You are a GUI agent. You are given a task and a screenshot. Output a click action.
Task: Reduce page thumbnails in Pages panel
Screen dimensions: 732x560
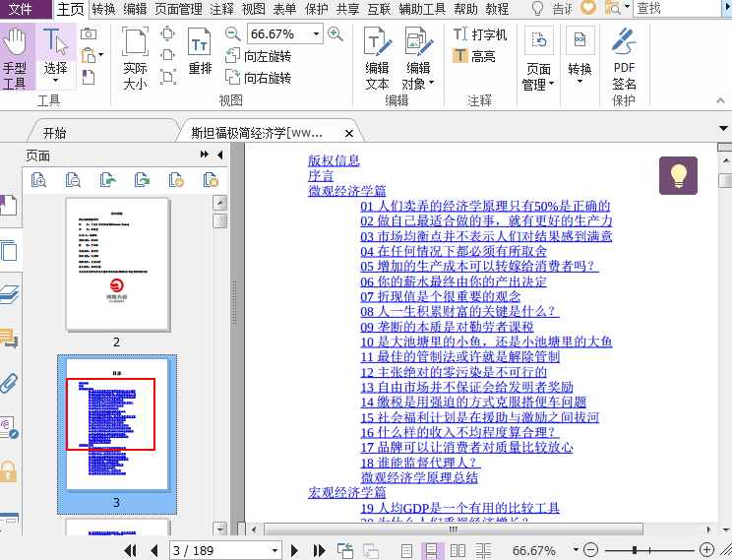pos(73,180)
